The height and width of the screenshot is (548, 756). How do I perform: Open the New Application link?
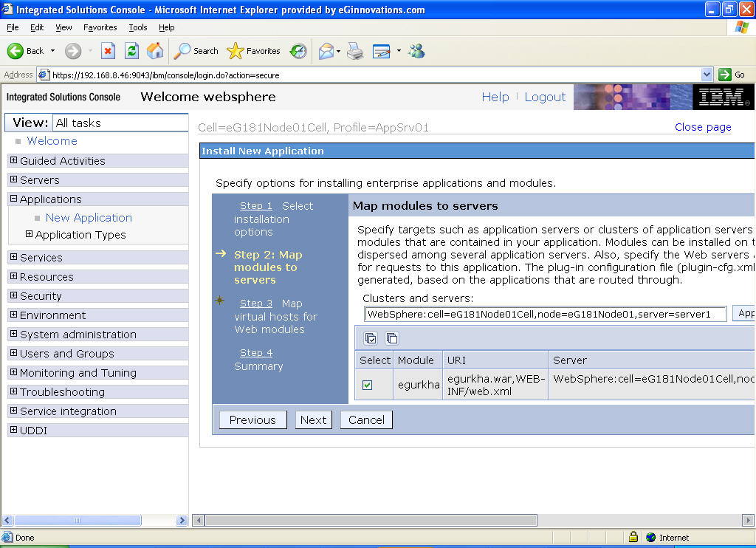click(x=89, y=218)
